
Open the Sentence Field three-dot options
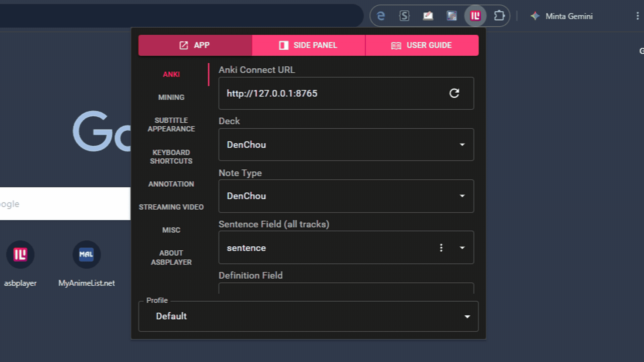(441, 248)
